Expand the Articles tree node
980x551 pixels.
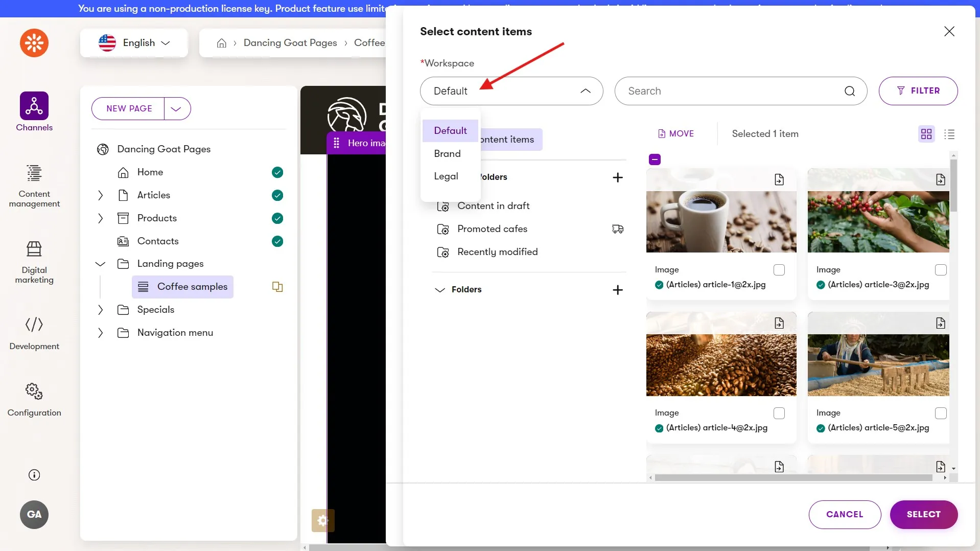pos(100,195)
